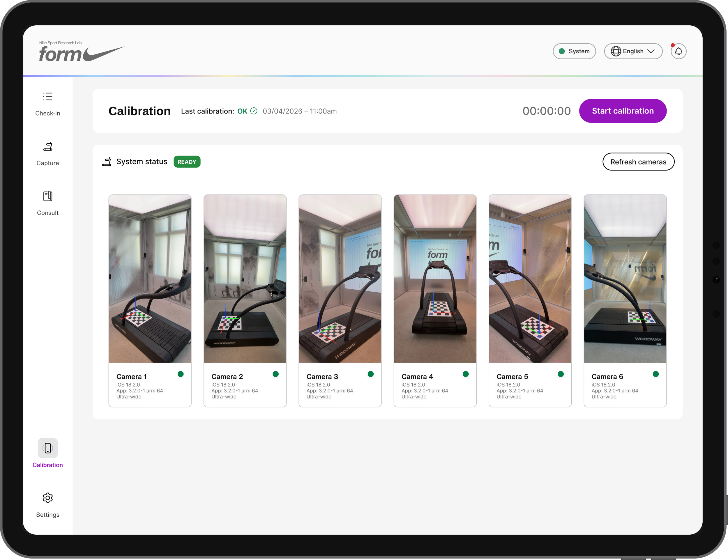Open the Settings gear icon

coord(48,498)
